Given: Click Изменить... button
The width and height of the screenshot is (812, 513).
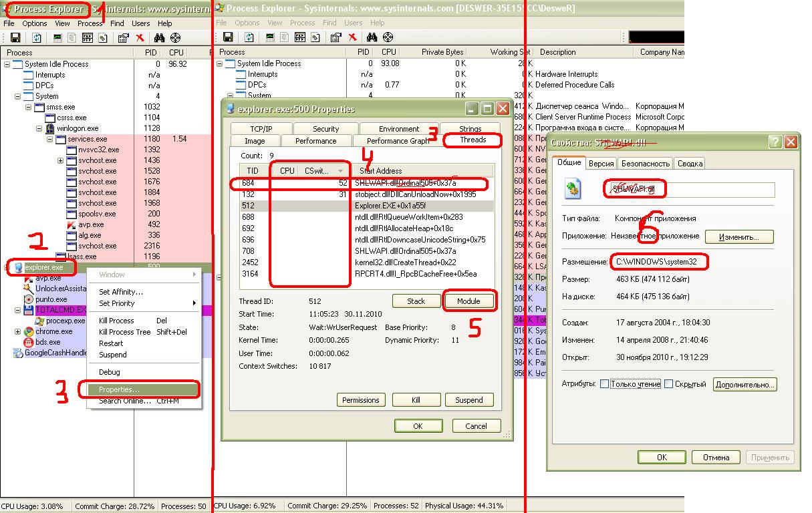Looking at the screenshot, I should coord(739,236).
